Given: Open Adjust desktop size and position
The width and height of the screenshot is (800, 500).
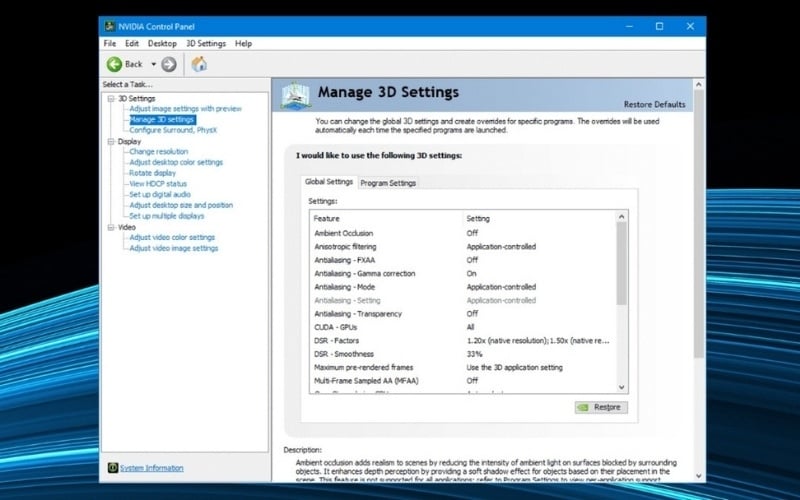Looking at the screenshot, I should pyautogui.click(x=181, y=205).
